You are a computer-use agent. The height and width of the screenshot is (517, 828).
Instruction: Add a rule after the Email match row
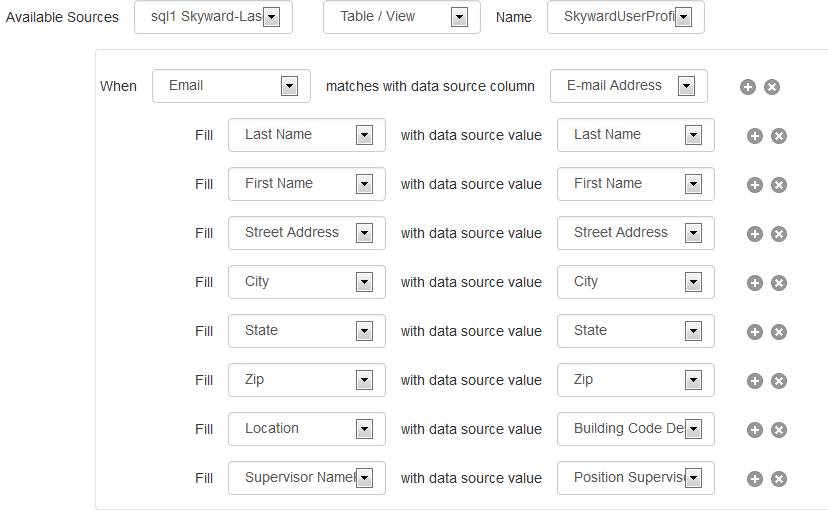748,87
